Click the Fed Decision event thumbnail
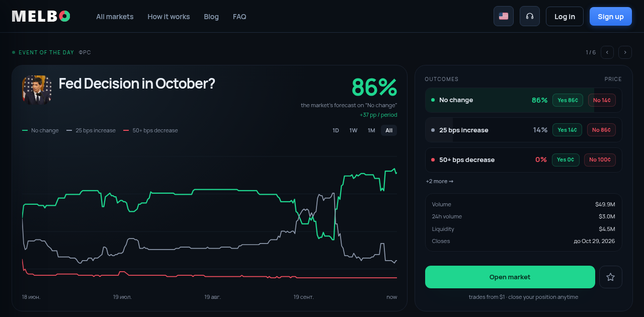Image resolution: width=644 pixels, height=317 pixels. 37,90
